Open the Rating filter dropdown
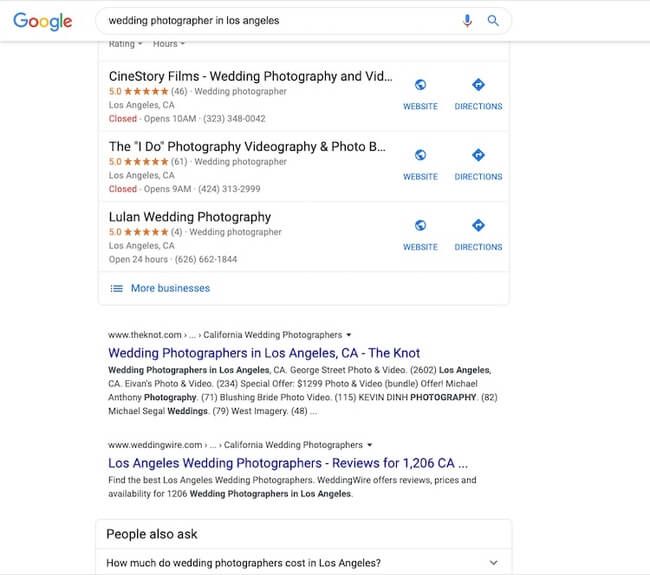This screenshot has height=575, width=650. point(126,44)
